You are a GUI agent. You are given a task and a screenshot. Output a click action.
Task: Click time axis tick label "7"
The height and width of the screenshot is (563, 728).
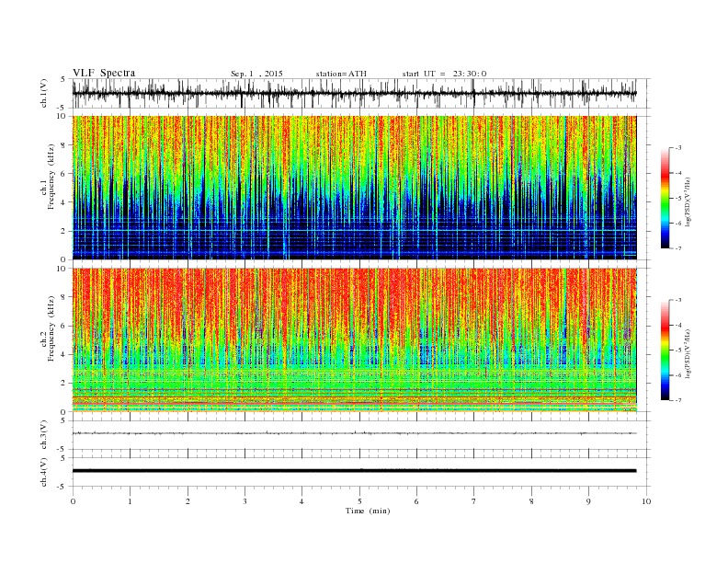(474, 501)
